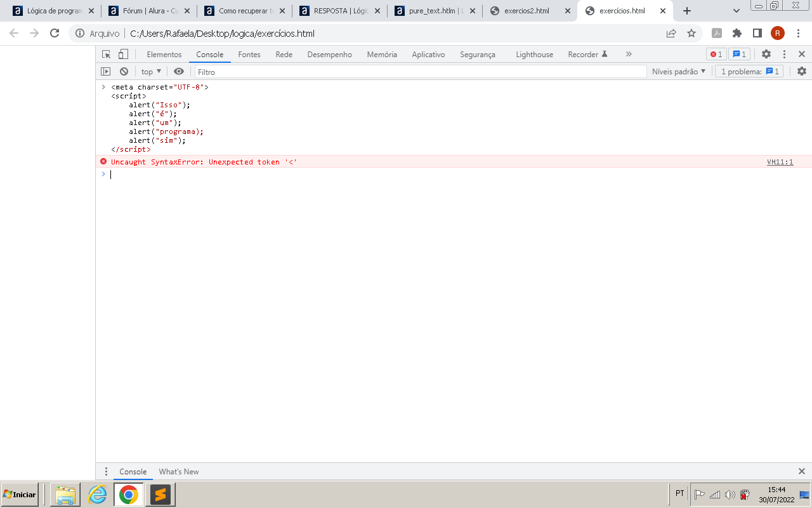Reload the page

(55, 33)
